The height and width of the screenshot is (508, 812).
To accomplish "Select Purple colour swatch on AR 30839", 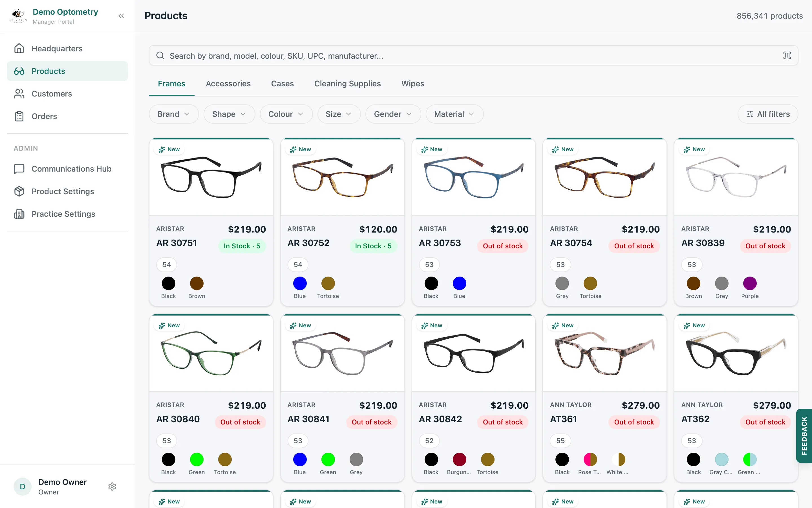I will click(750, 284).
